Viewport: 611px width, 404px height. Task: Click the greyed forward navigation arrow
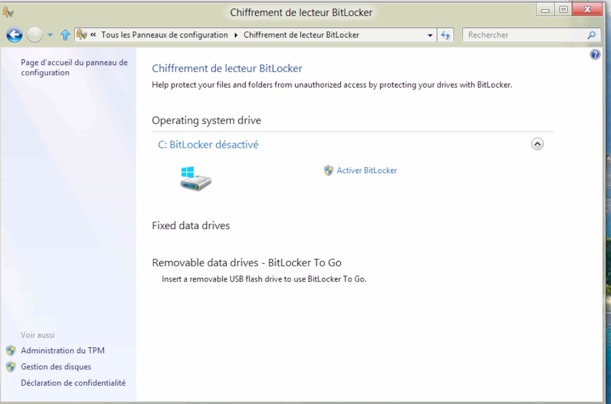35,35
